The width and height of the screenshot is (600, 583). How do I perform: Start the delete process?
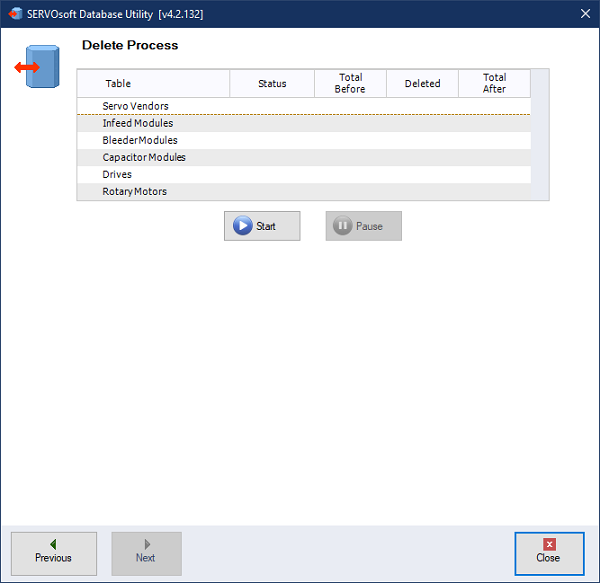point(262,226)
